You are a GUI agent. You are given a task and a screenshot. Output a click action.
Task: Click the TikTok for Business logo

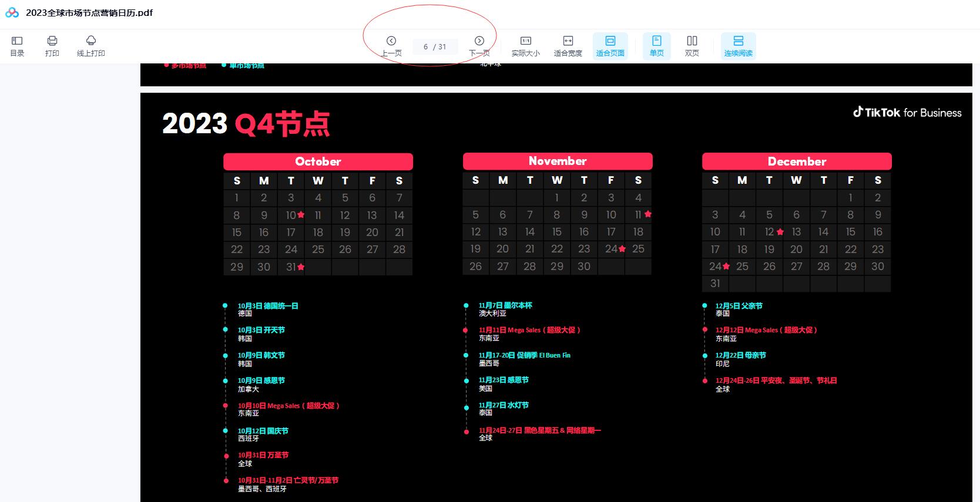tap(907, 113)
